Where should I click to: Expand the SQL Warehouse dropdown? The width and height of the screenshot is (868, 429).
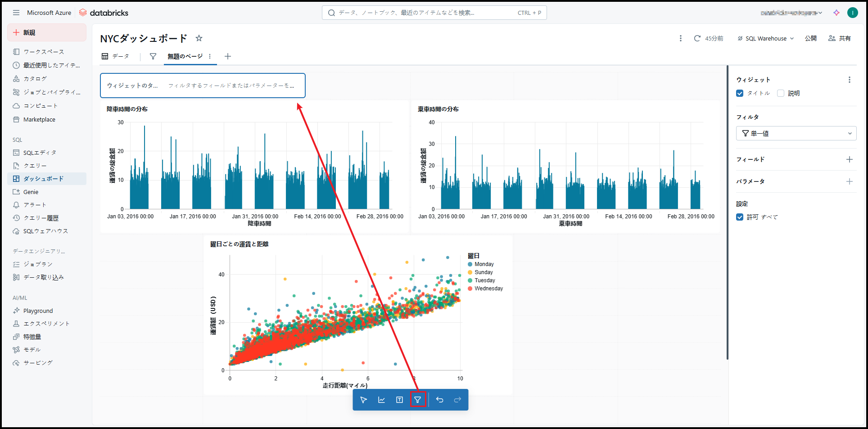click(765, 38)
